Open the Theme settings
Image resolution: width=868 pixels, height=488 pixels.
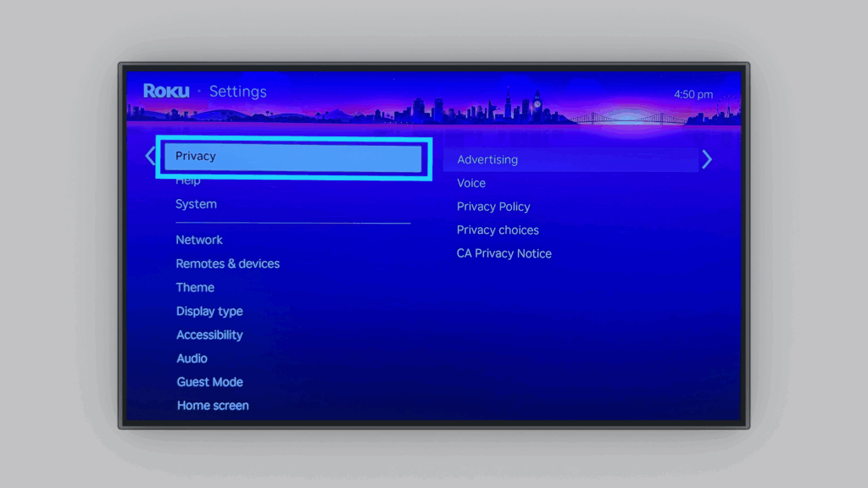195,287
